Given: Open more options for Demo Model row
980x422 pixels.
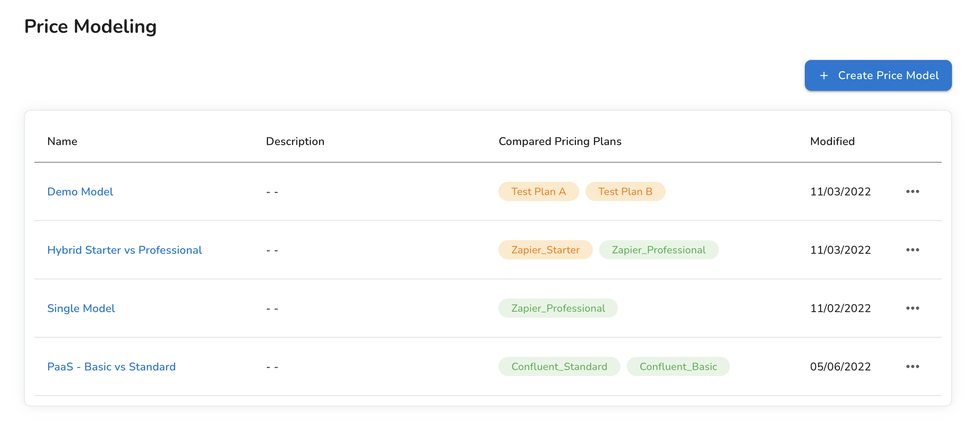Looking at the screenshot, I should click(x=912, y=191).
